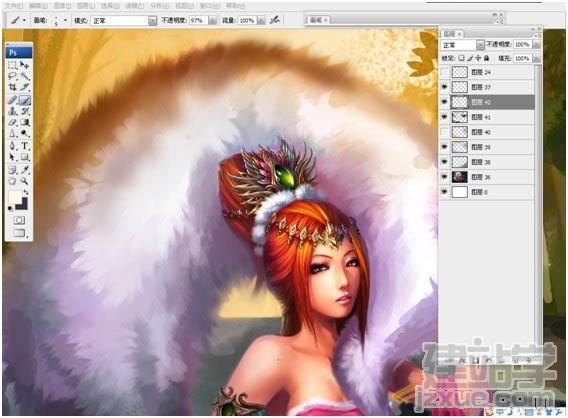This screenshot has width=568, height=418.
Task: Click the brush opacity 97% field
Action: 199,21
